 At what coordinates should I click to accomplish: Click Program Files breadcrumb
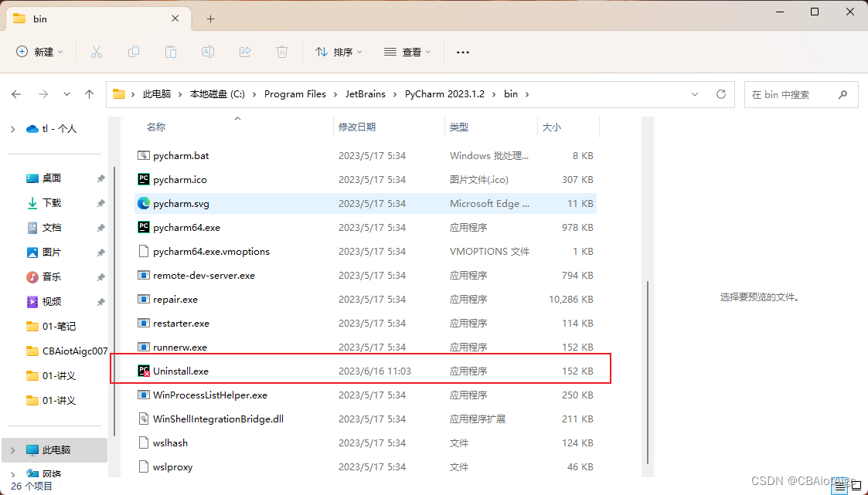click(x=295, y=94)
